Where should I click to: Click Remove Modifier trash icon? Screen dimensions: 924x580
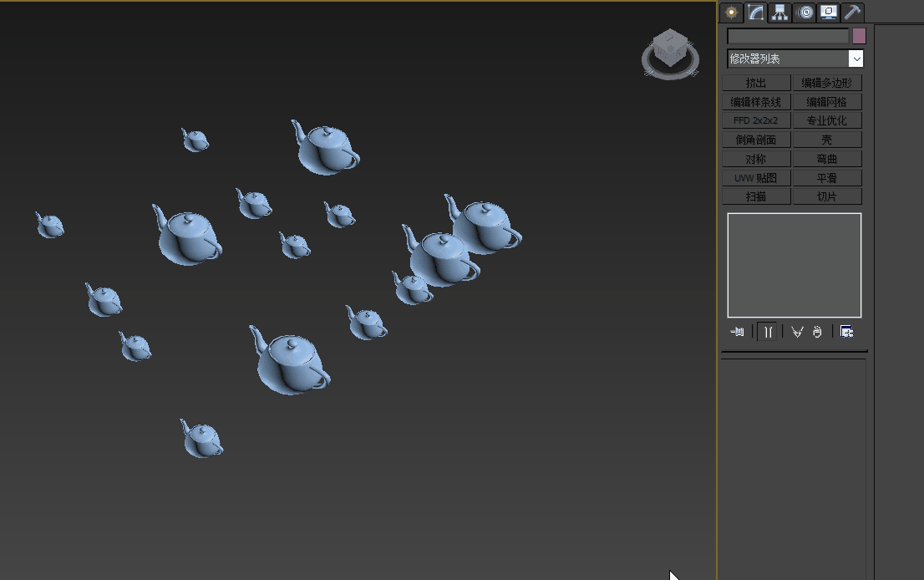(817, 332)
